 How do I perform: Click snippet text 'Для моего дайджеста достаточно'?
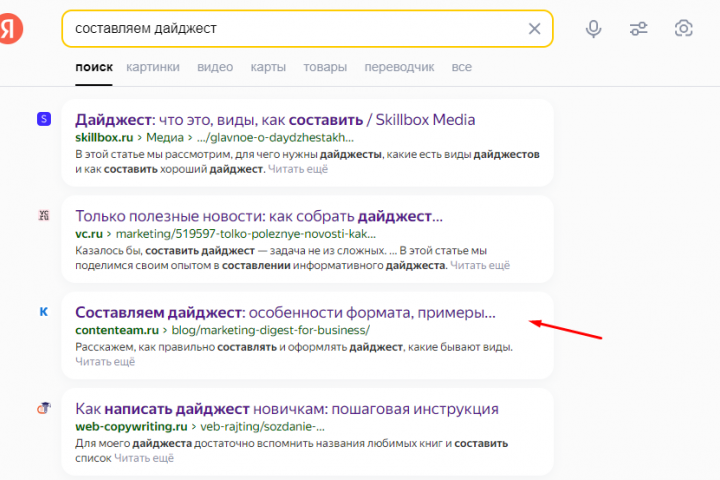166,444
